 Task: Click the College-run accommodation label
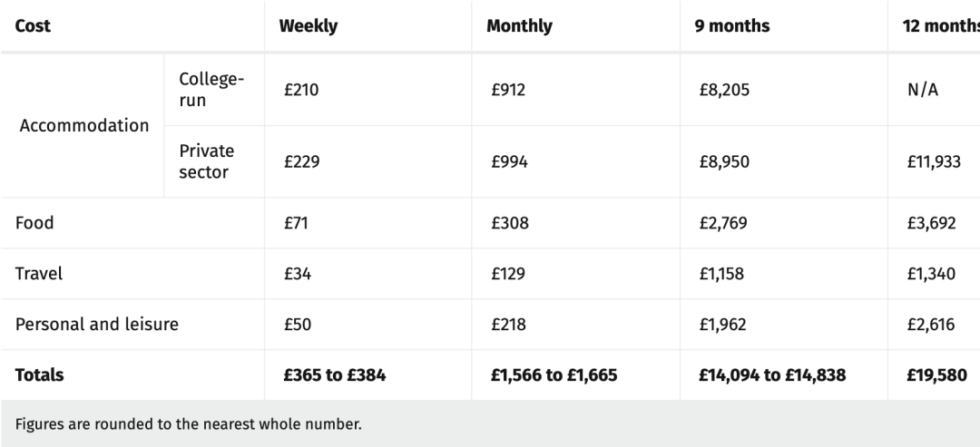point(211,90)
